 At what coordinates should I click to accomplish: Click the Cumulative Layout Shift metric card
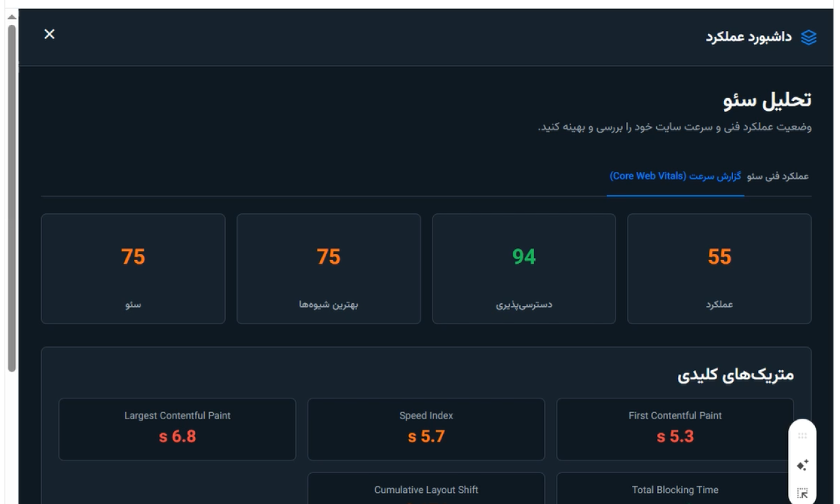426,490
